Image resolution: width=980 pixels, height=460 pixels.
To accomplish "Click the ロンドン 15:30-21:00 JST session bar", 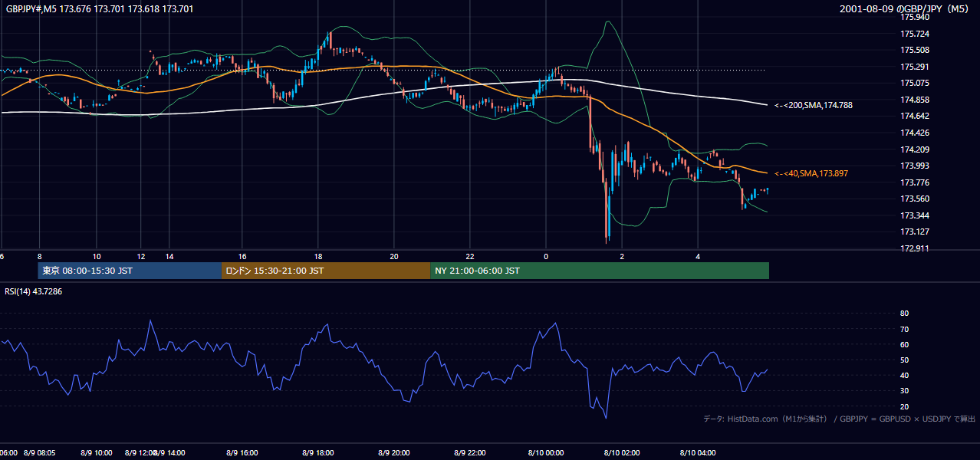I will [x=326, y=271].
